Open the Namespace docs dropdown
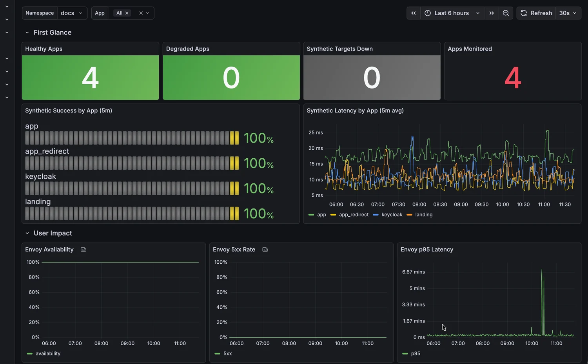This screenshot has height=364, width=588. tap(72, 13)
